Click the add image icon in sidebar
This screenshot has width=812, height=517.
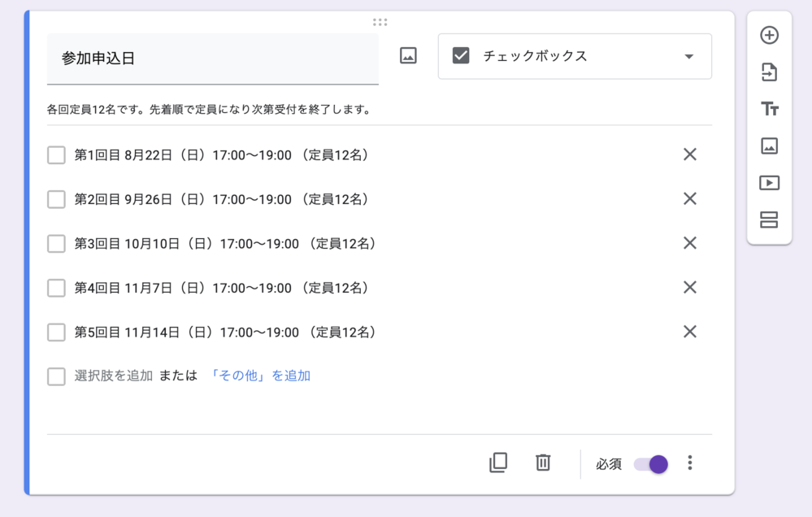coord(769,146)
